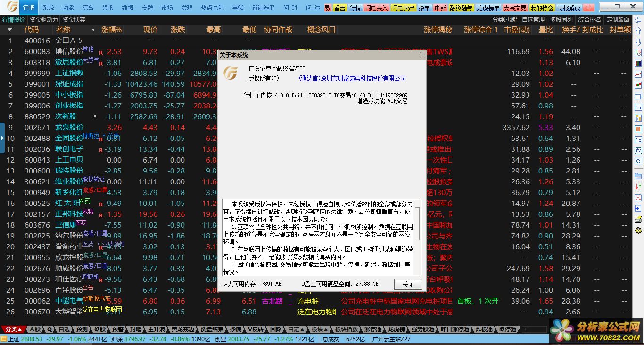Open the 资讯 menu
Screen dimensions: 644x345
pos(107,8)
